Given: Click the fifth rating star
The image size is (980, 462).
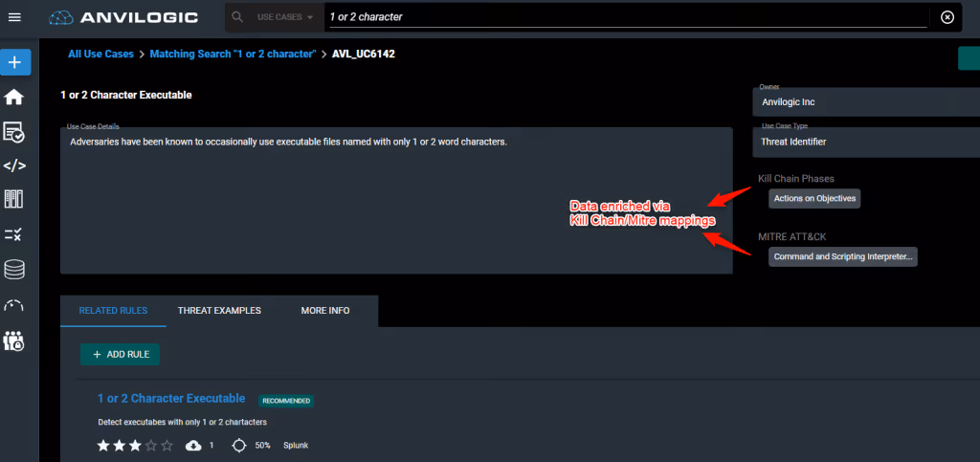Looking at the screenshot, I should 167,445.
